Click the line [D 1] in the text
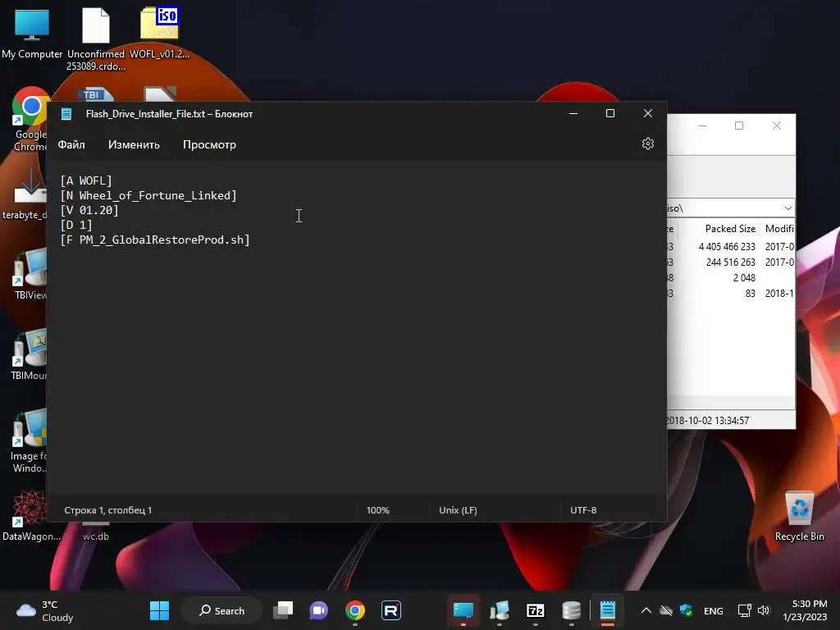 [x=76, y=225]
